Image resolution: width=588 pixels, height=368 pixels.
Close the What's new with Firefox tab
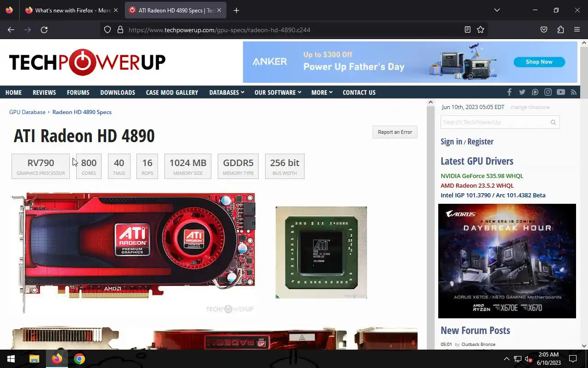116,10
